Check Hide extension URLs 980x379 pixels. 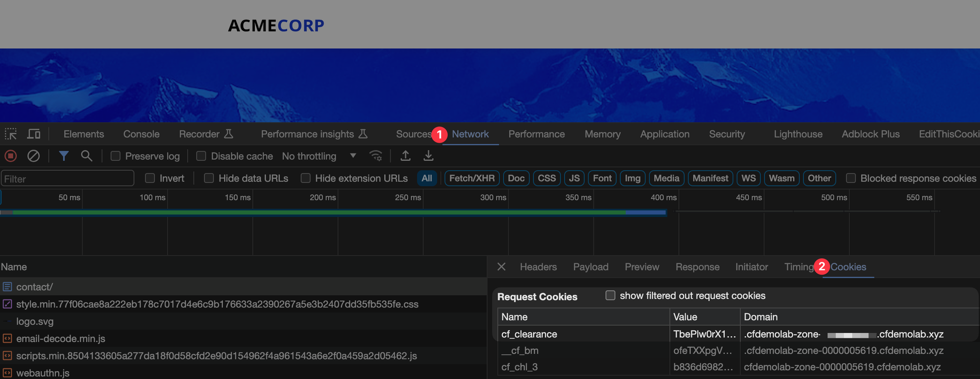tap(305, 178)
